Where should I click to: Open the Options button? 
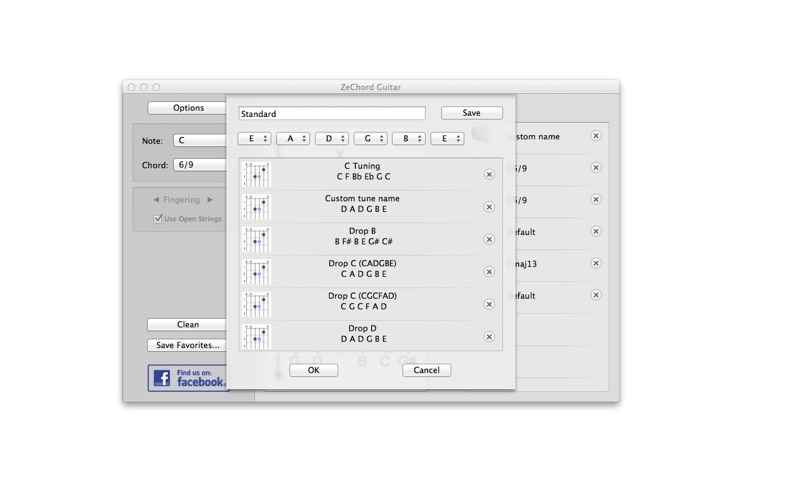click(x=188, y=108)
